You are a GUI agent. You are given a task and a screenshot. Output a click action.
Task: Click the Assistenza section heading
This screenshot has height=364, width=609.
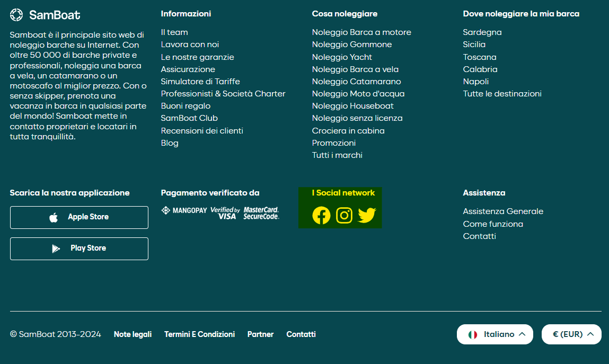point(484,193)
